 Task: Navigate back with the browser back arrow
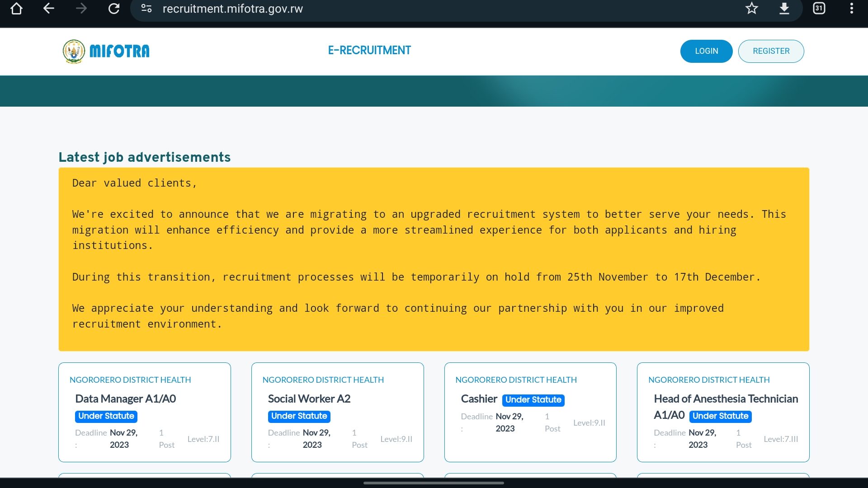[x=49, y=9]
